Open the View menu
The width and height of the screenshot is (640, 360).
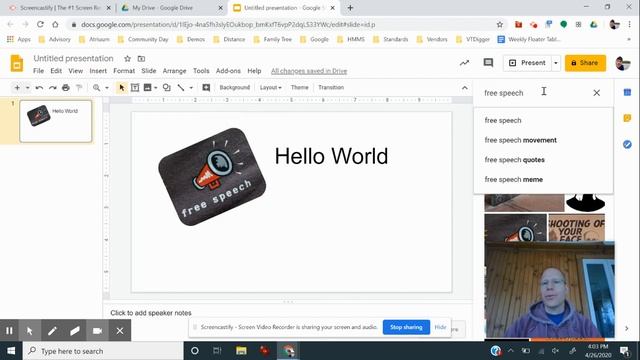tap(76, 71)
